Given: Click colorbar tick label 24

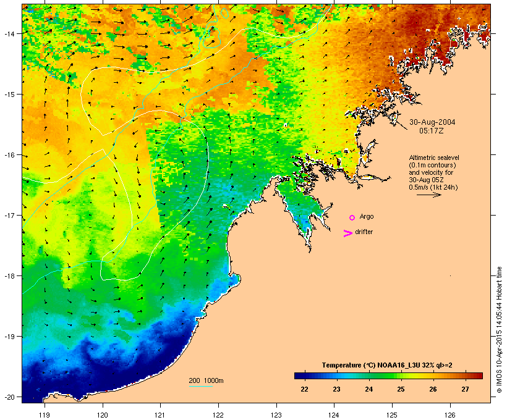Looking at the screenshot, I should pos(369,389).
